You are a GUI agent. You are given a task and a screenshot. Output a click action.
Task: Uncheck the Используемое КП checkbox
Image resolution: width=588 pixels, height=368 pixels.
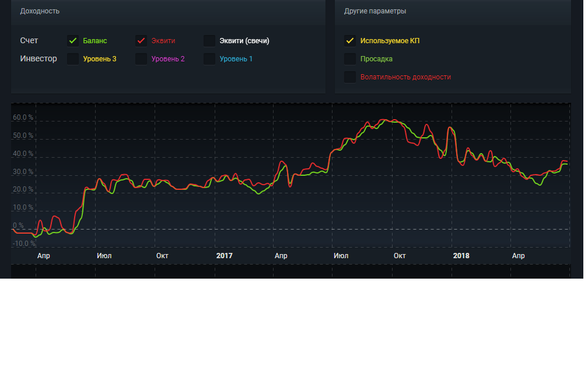tap(350, 41)
